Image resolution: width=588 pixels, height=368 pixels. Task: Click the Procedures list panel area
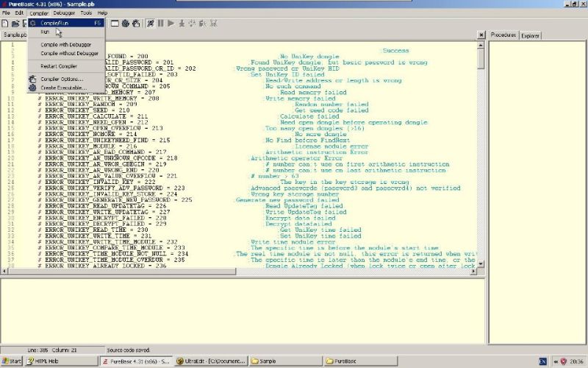pos(537,192)
